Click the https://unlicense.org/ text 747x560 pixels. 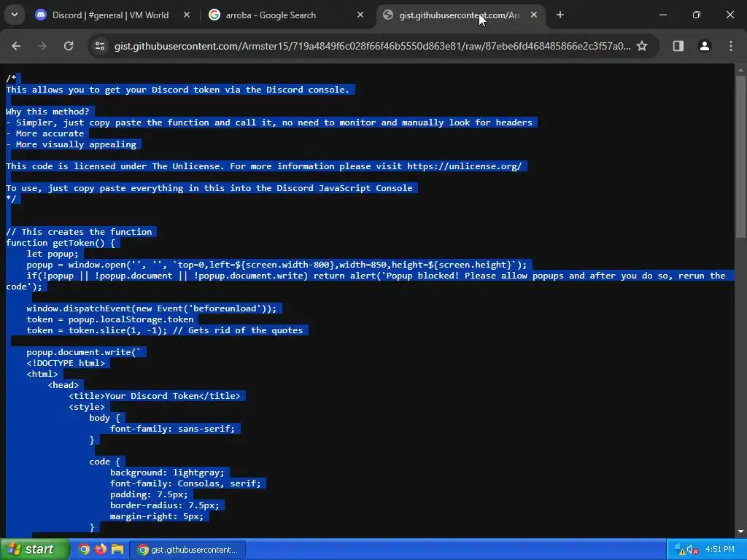coord(465,166)
